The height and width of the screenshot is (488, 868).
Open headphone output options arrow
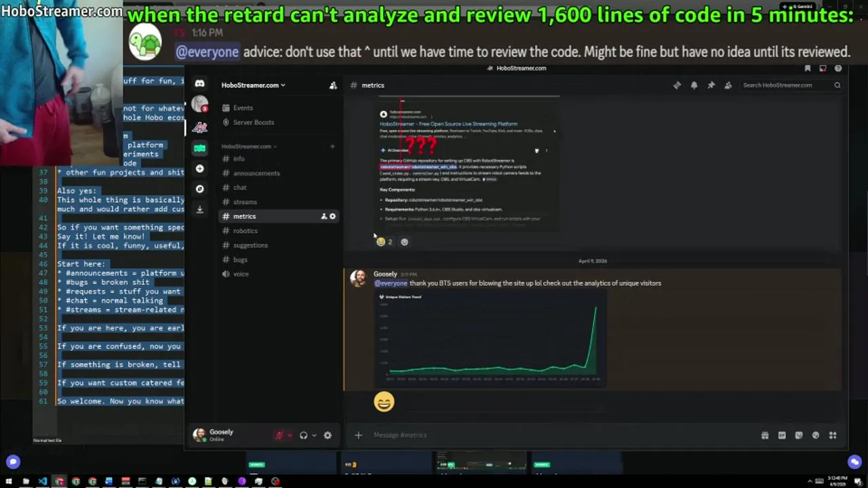click(314, 435)
